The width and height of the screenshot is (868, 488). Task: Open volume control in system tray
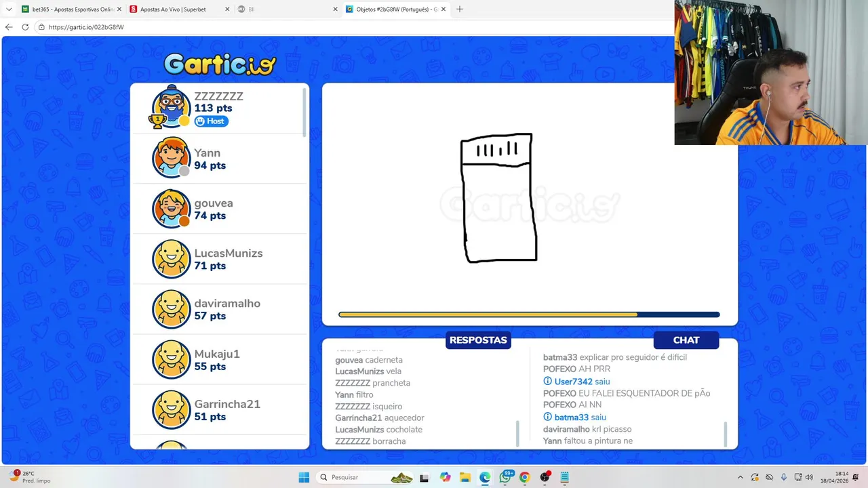[x=809, y=477]
